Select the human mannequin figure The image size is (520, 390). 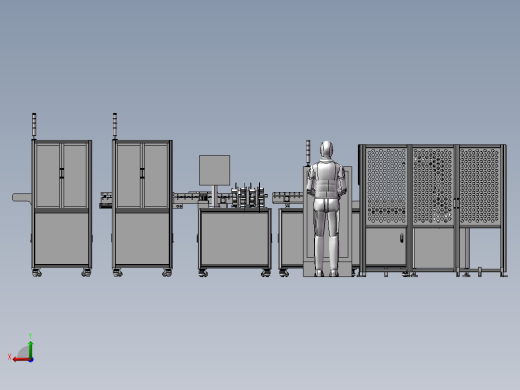pos(326,209)
